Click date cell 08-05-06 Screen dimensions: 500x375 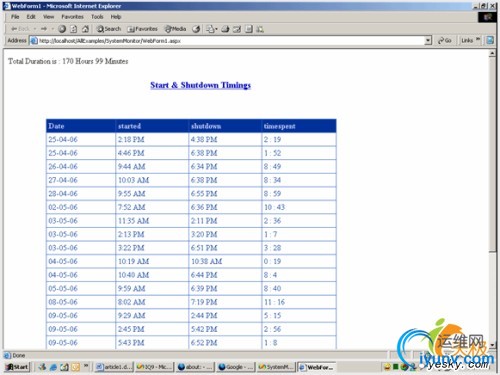tap(81, 302)
